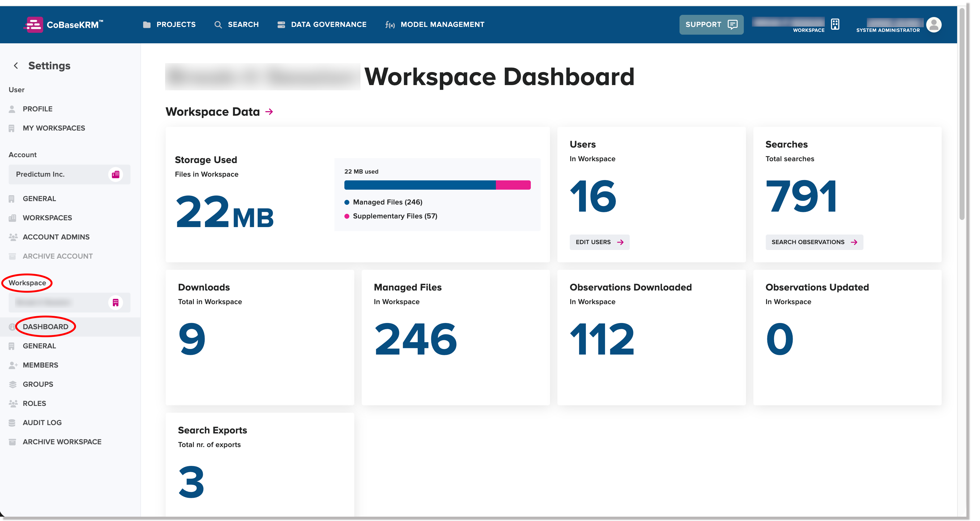Viewport: 980px width, 521px height.
Task: Click the Support button
Action: [711, 25]
